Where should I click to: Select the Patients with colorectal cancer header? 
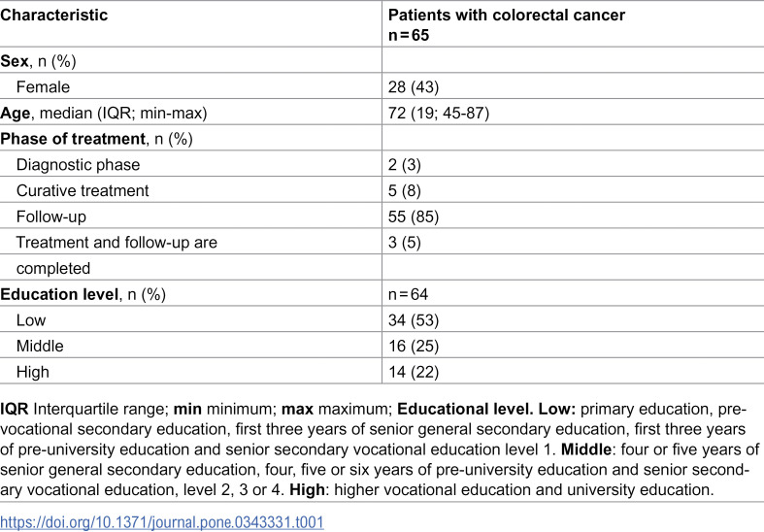(x=506, y=25)
